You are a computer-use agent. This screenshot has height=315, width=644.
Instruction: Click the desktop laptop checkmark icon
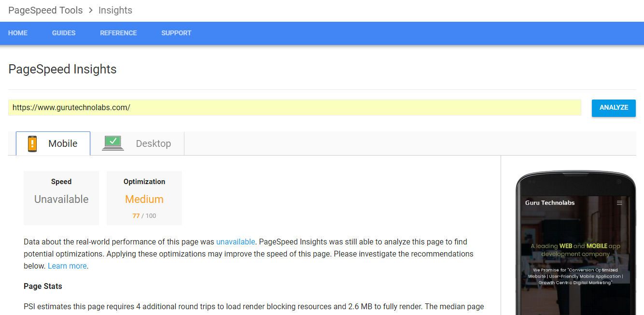click(113, 143)
